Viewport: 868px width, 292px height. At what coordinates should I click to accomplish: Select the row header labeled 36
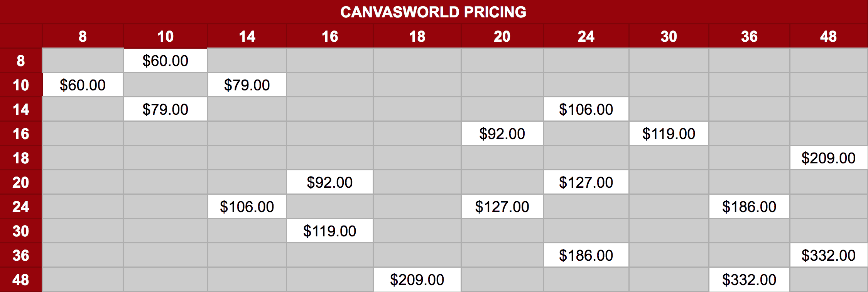[21, 255]
